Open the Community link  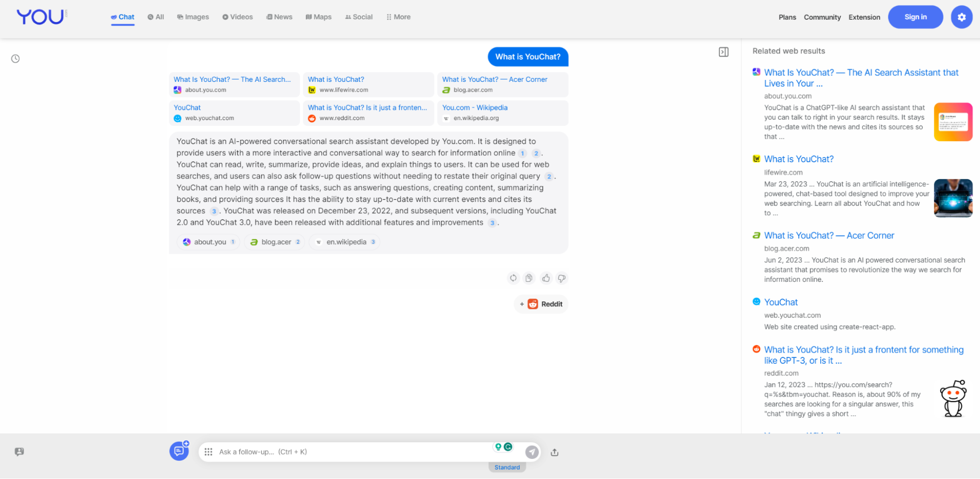[822, 17]
